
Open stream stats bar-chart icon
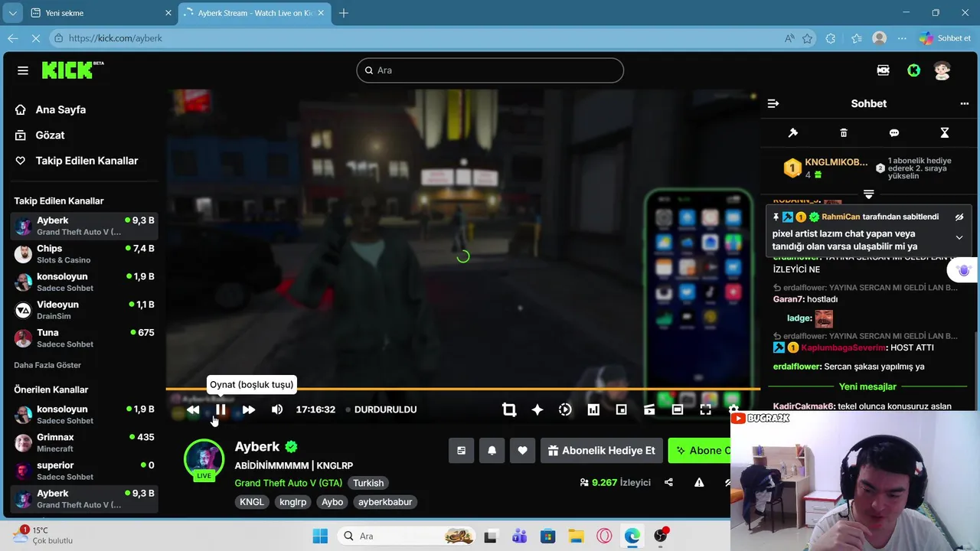click(593, 409)
